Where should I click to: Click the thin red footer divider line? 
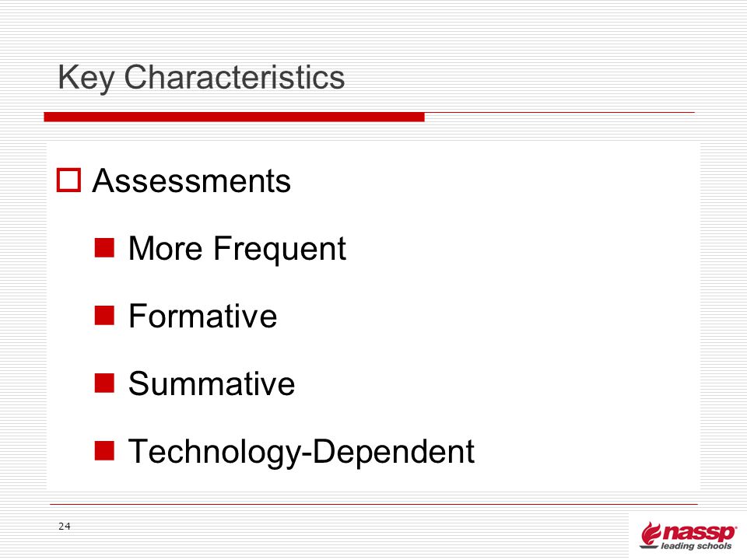[x=373, y=504]
